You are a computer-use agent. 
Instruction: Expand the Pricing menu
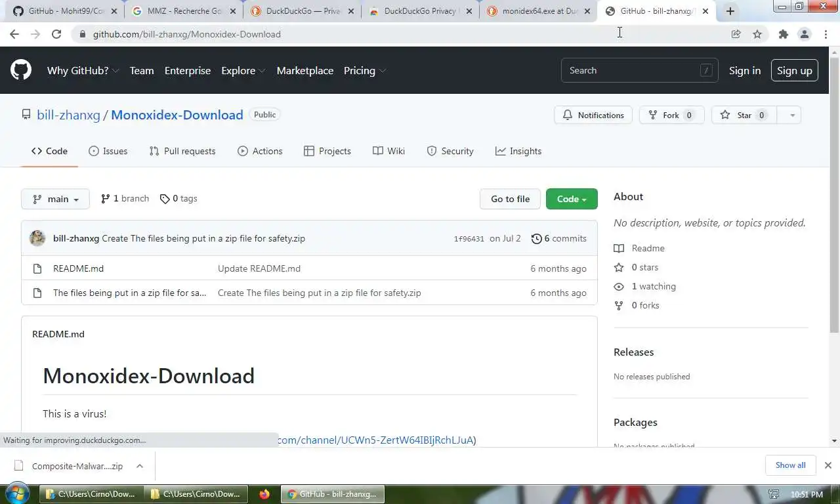coord(364,70)
